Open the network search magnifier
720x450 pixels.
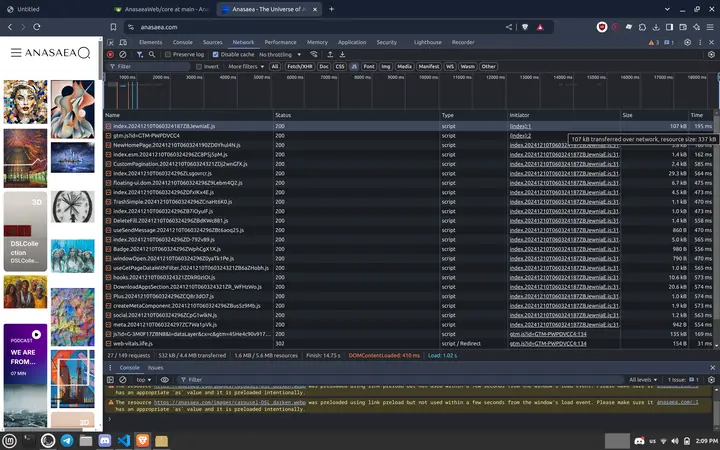[x=150, y=54]
